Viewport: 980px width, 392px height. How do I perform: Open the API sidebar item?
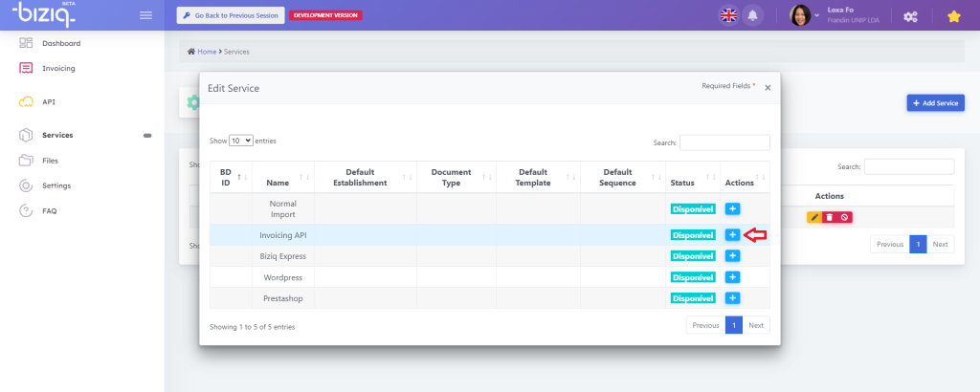(x=48, y=101)
